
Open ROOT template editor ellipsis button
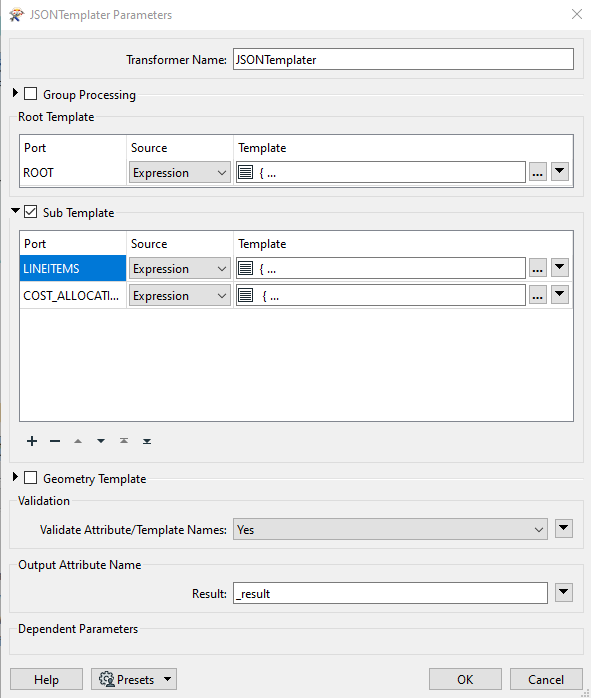(x=538, y=172)
